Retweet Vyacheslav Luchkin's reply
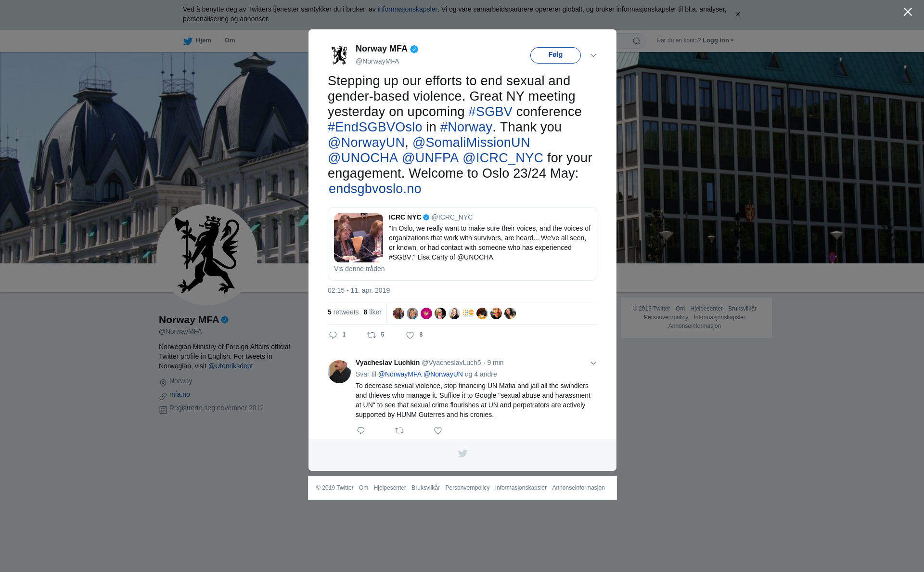Viewport: 924px width, 572px height. pyautogui.click(x=399, y=430)
